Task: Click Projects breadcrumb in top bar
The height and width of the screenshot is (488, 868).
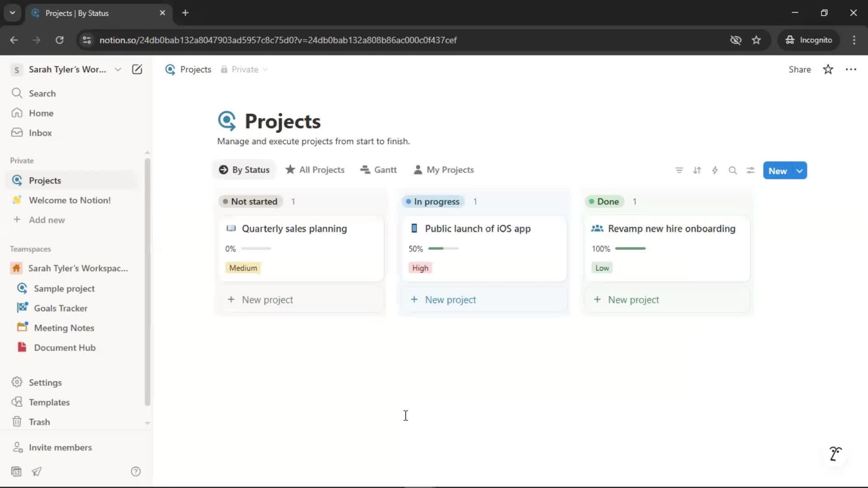Action: [189, 69]
